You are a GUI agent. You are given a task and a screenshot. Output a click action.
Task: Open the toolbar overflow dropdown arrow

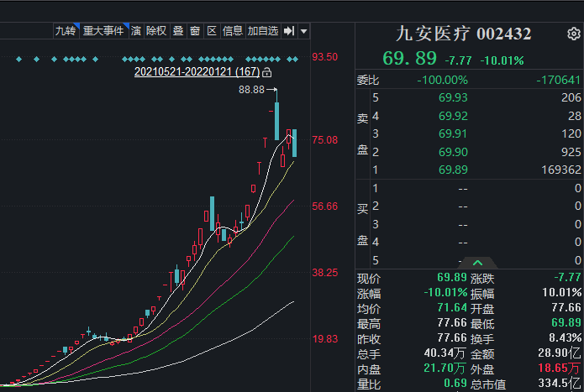303,31
